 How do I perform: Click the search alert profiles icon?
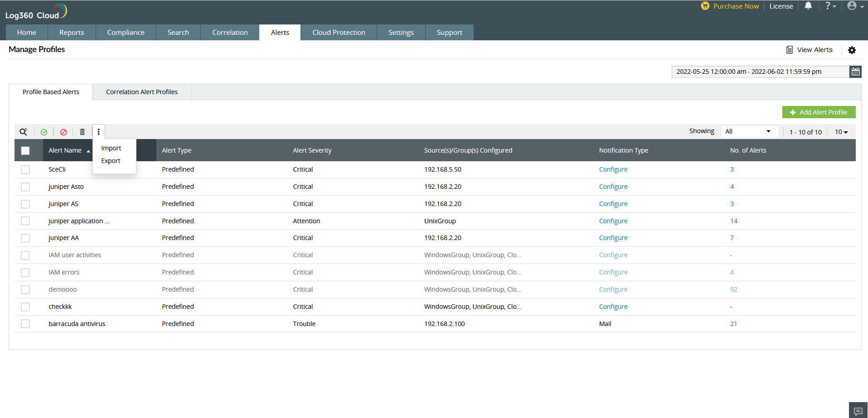(23, 132)
